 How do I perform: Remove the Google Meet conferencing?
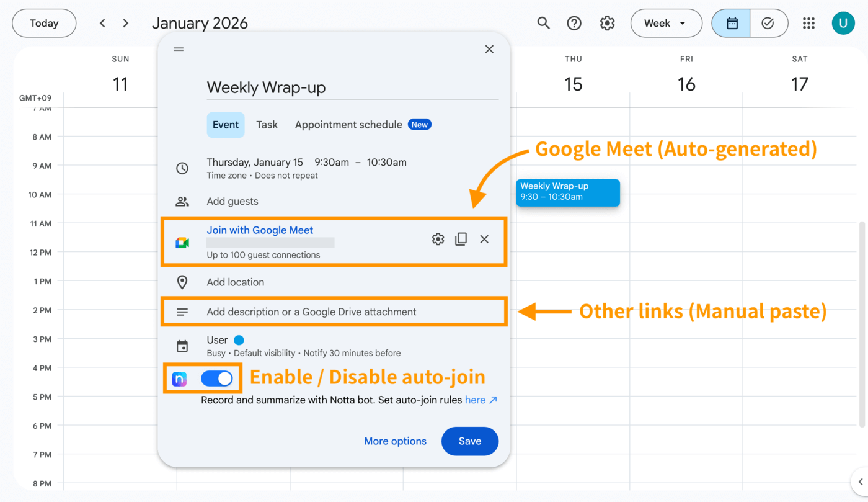(x=484, y=239)
